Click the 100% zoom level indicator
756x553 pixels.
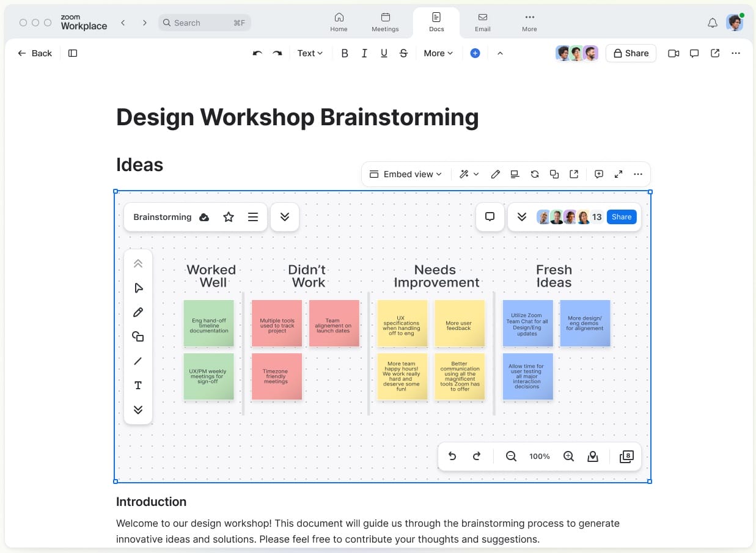(x=540, y=456)
